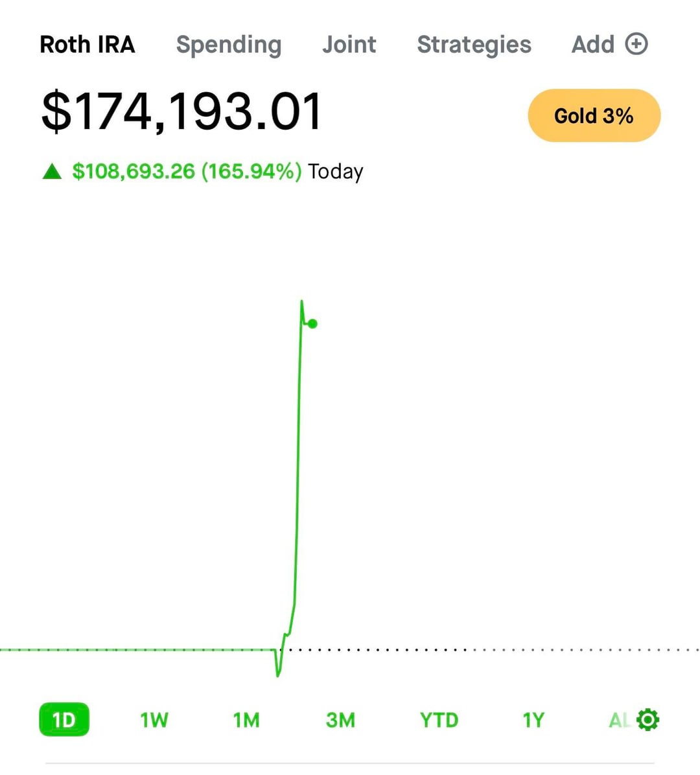Show the YTD chart range
Image resolution: width=700 pixels, height=775 pixels.
(439, 720)
